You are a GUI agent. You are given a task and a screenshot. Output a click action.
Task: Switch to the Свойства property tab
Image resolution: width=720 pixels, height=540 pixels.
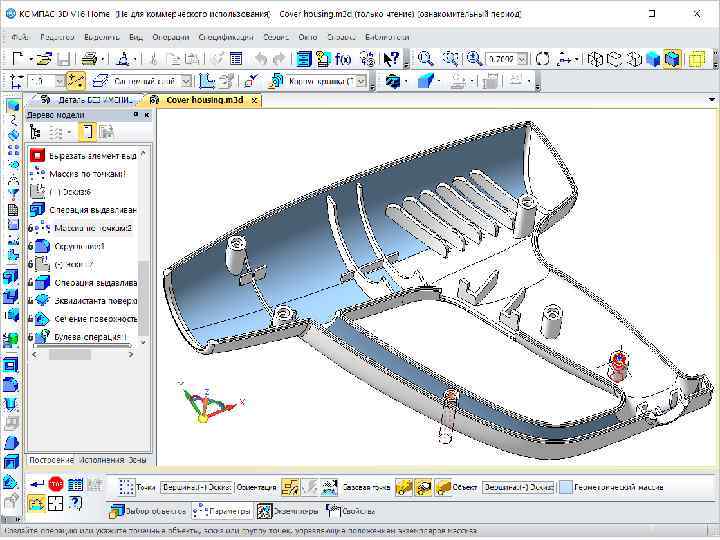pyautogui.click(x=350, y=511)
